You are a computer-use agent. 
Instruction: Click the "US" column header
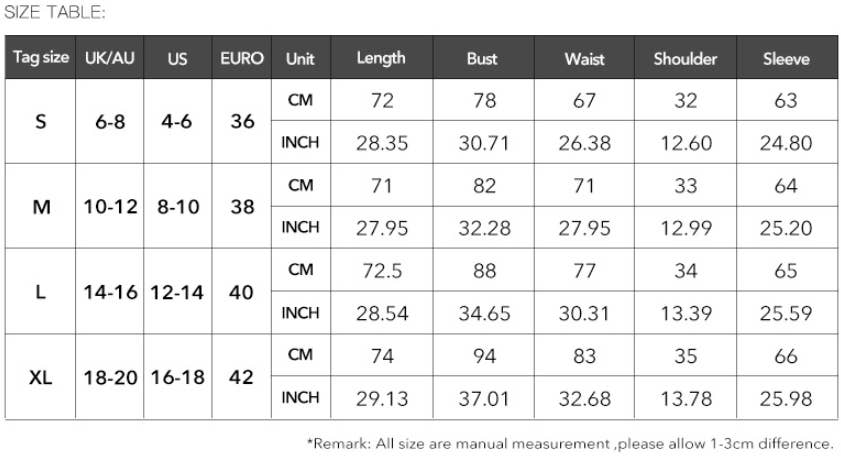(178, 58)
